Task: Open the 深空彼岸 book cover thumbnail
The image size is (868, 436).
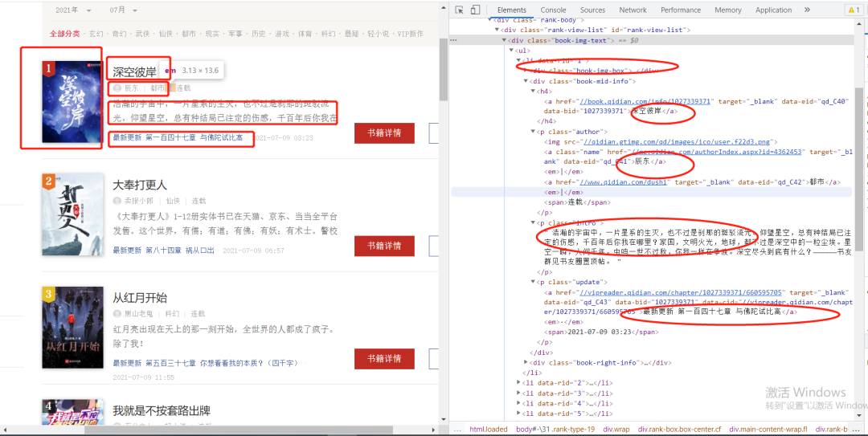Action: (72, 102)
